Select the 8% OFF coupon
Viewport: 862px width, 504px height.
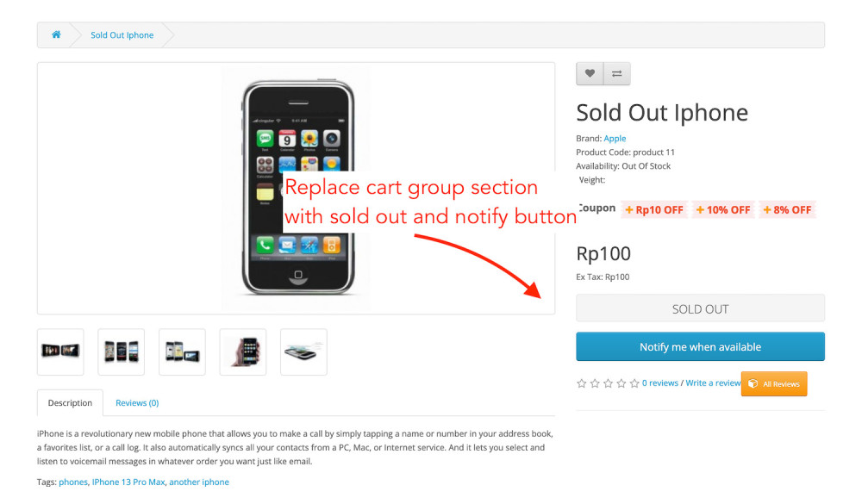click(x=787, y=209)
